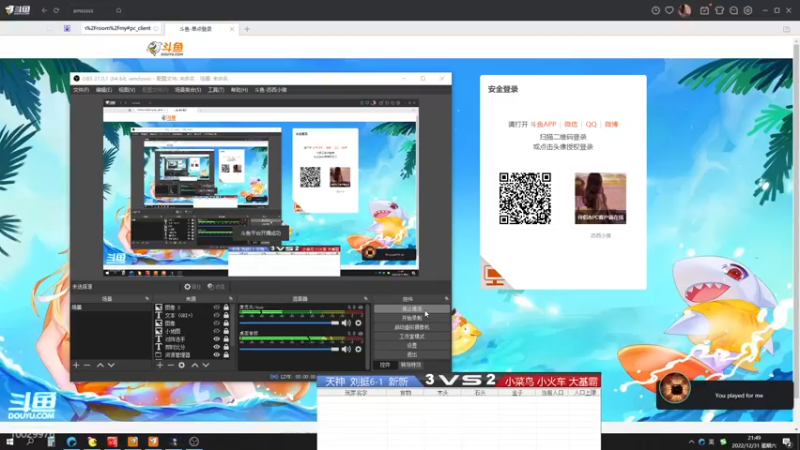
Task: Pop out the 控件 dock panel
Action: click(446, 298)
